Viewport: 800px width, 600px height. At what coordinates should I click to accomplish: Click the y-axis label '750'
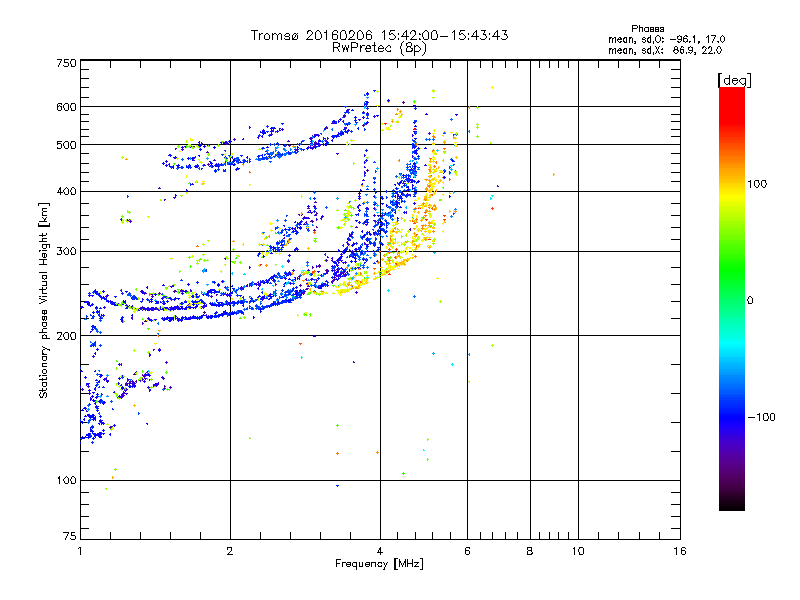coord(66,63)
